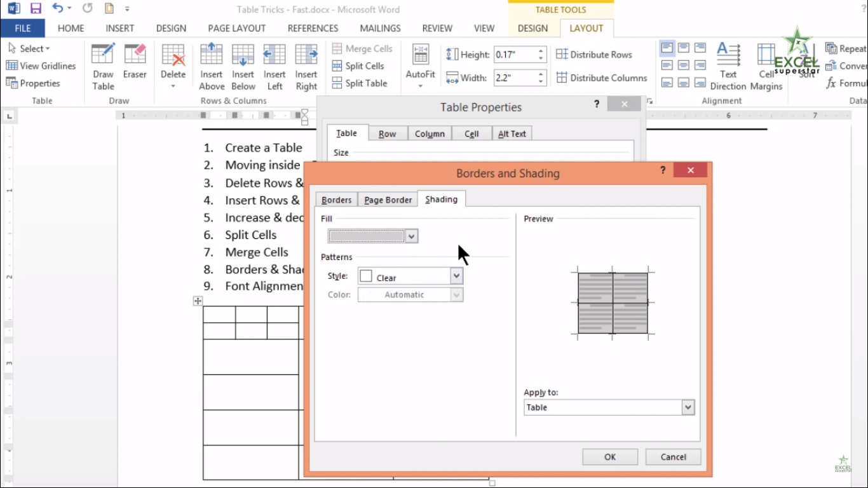868x488 pixels.
Task: Click Distribute Rows
Action: 594,55
